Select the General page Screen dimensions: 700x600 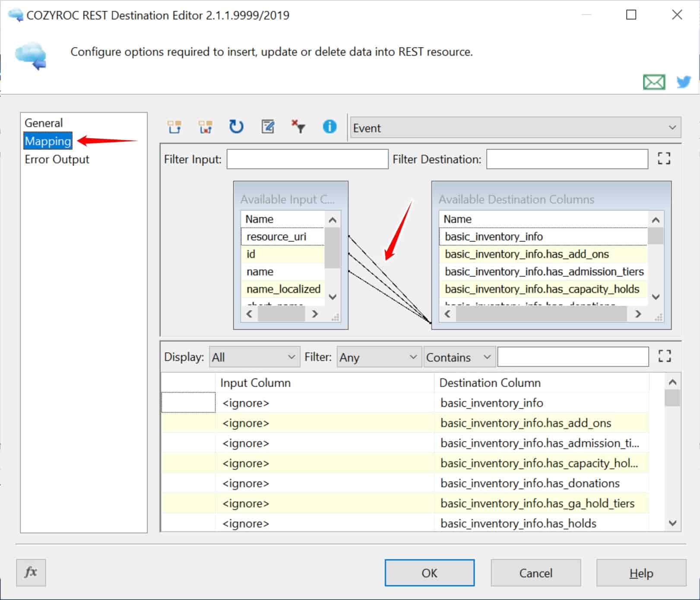click(x=44, y=123)
